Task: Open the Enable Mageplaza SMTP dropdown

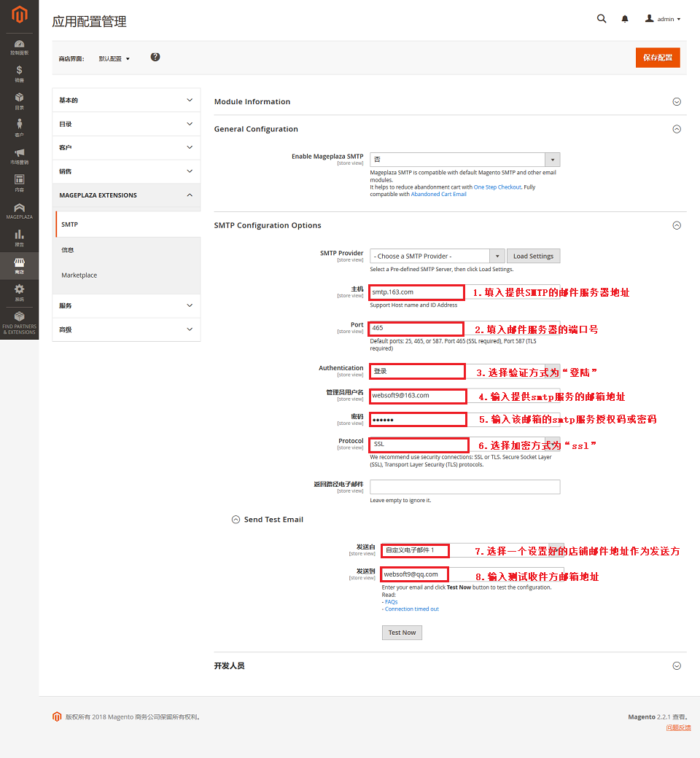Action: click(x=465, y=160)
